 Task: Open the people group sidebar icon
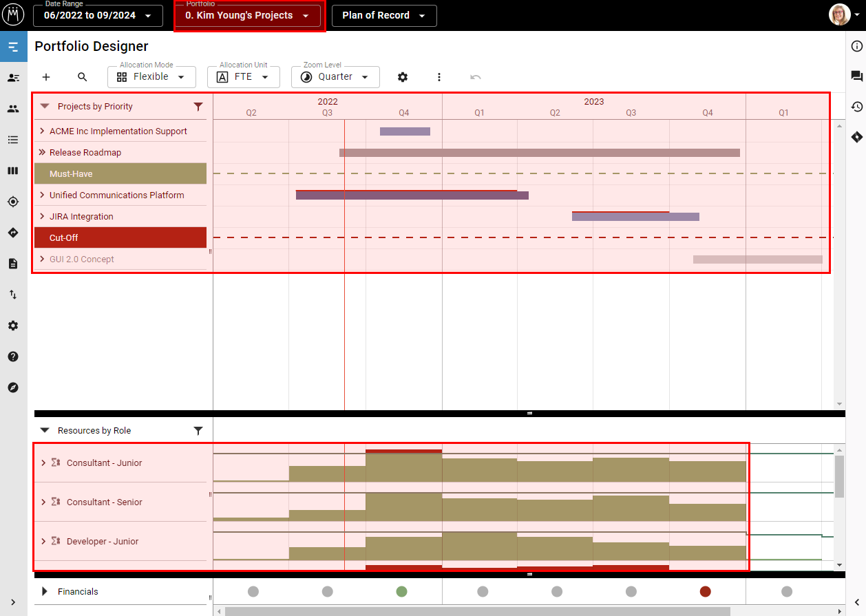[x=13, y=109]
